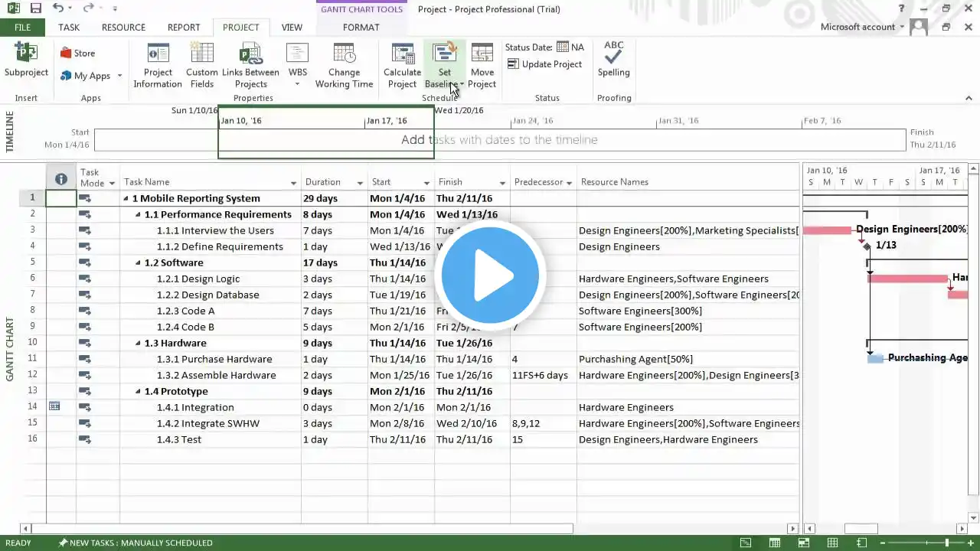Viewport: 980px width, 551px height.
Task: Open Move Project tool
Action: point(482,66)
